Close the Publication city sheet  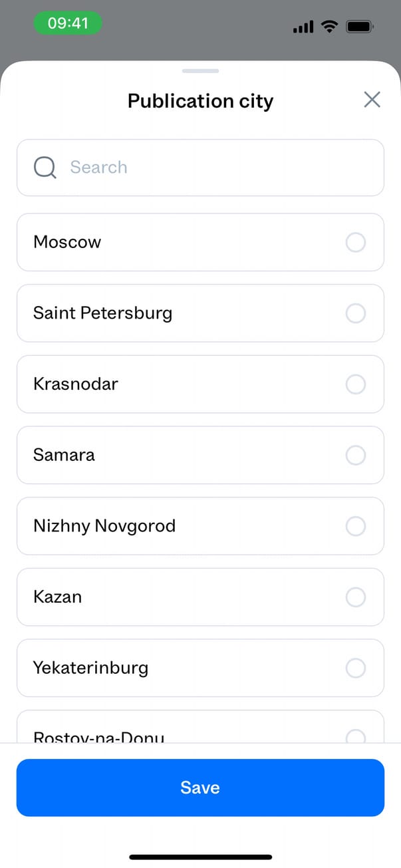(x=372, y=100)
